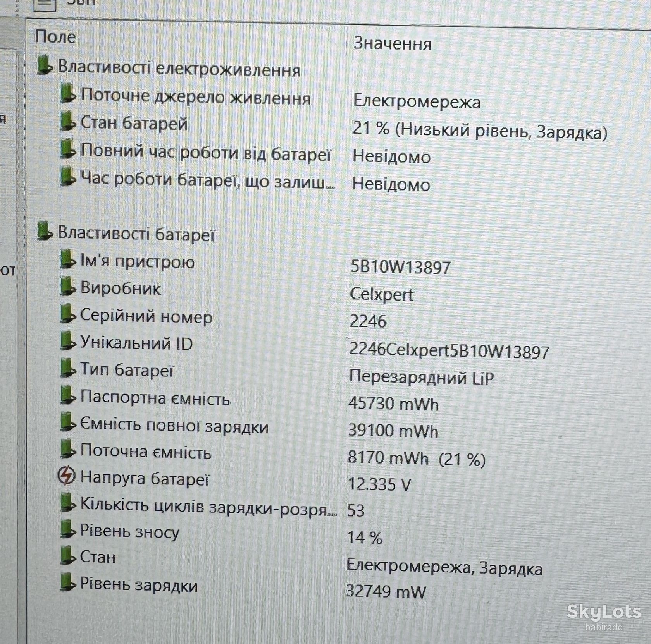Select Невідомо value for remaining battery time

coord(391,184)
